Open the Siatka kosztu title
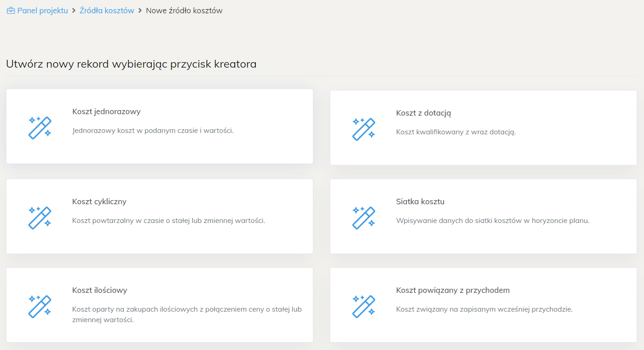644x350 pixels. tap(420, 202)
